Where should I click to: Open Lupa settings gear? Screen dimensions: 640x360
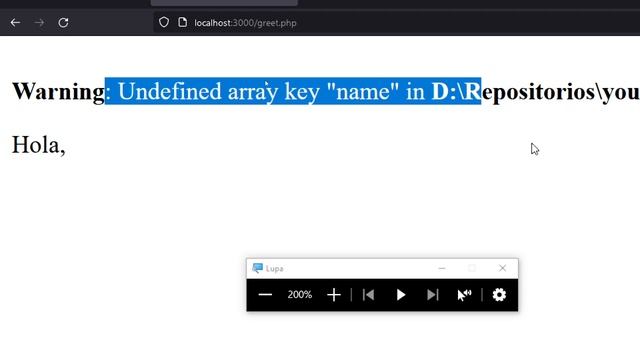pos(499,295)
